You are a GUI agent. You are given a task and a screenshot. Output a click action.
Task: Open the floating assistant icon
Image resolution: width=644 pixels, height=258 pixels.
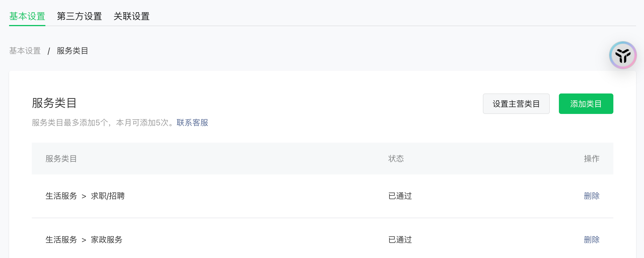(623, 55)
